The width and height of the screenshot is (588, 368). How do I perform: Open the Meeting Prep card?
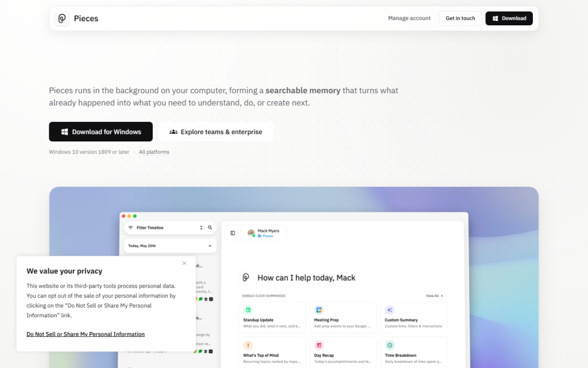coord(343,317)
